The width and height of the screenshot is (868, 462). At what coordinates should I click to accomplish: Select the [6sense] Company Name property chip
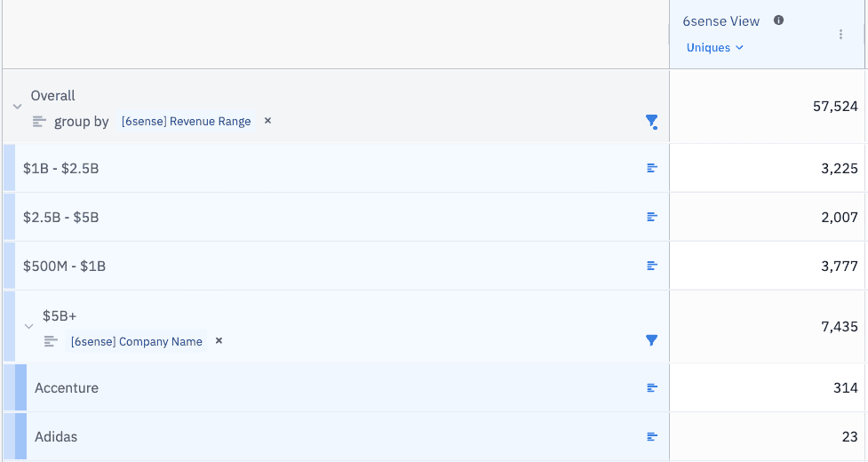137,342
